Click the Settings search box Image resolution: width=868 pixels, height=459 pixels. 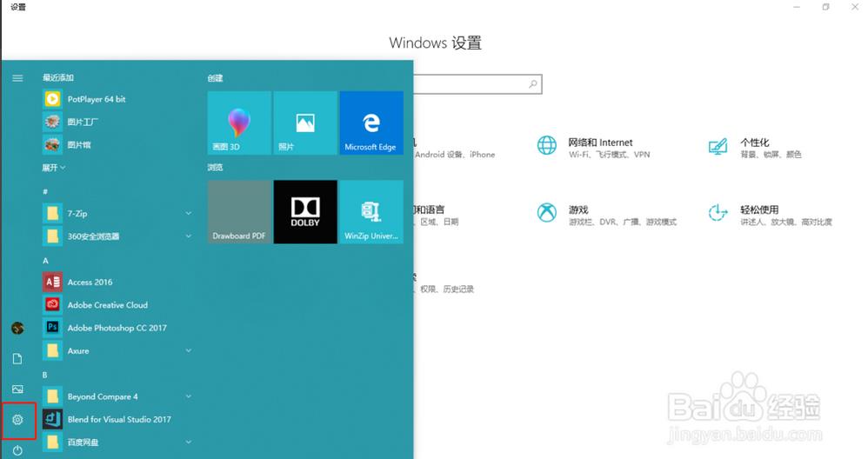point(477,84)
